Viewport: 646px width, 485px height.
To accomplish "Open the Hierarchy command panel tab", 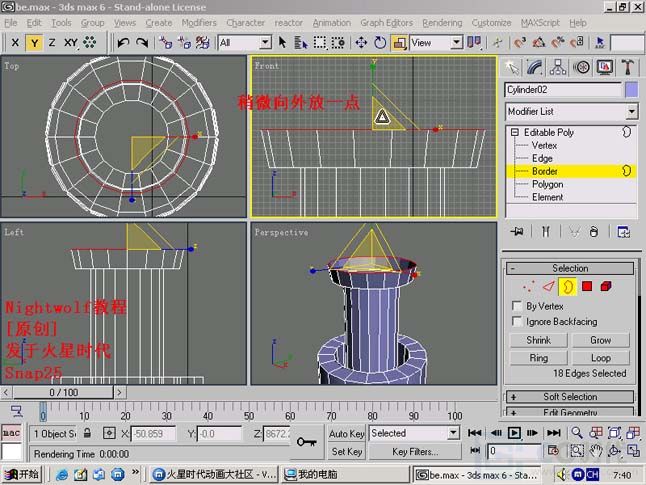I will (x=558, y=67).
